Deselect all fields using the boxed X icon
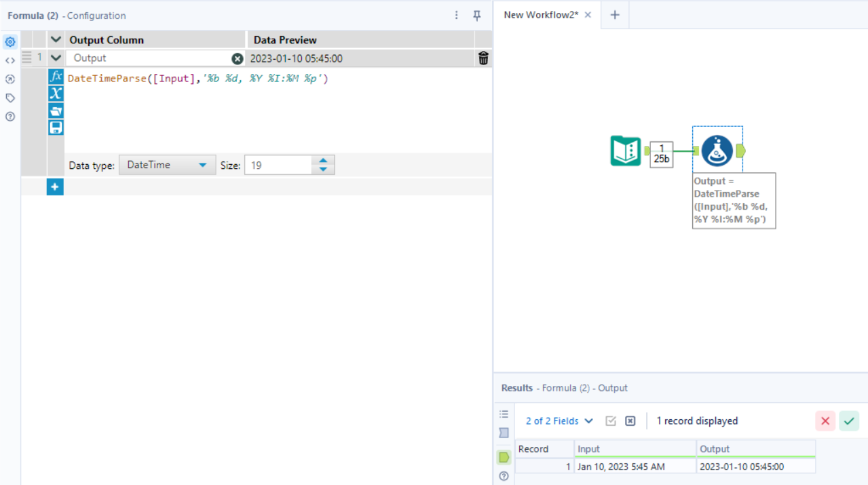 [630, 421]
